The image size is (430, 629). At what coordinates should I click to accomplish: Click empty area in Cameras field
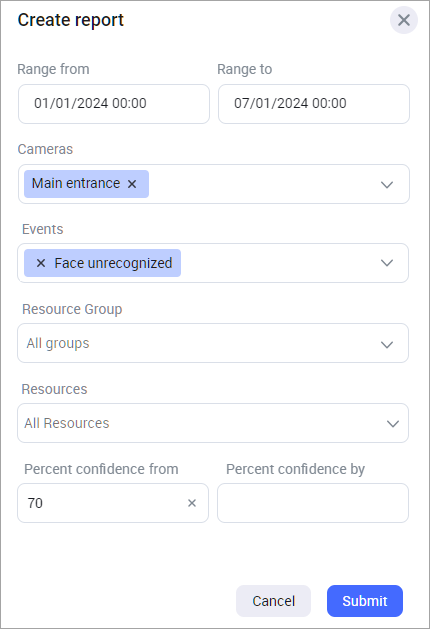coord(261,184)
